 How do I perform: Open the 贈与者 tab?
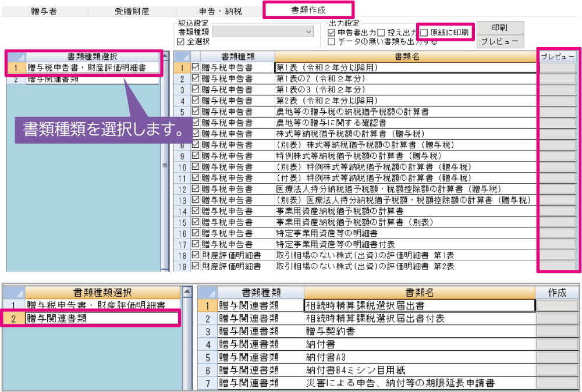point(44,10)
